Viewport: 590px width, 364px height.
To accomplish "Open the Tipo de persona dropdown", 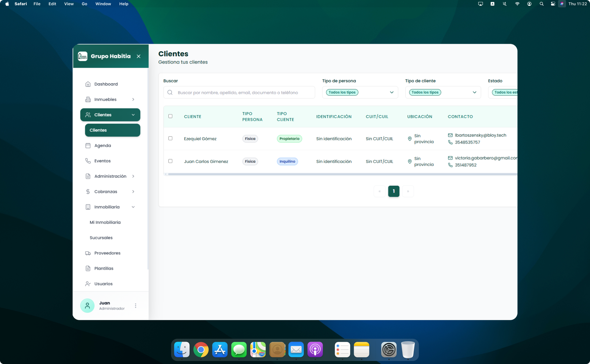I will click(360, 92).
